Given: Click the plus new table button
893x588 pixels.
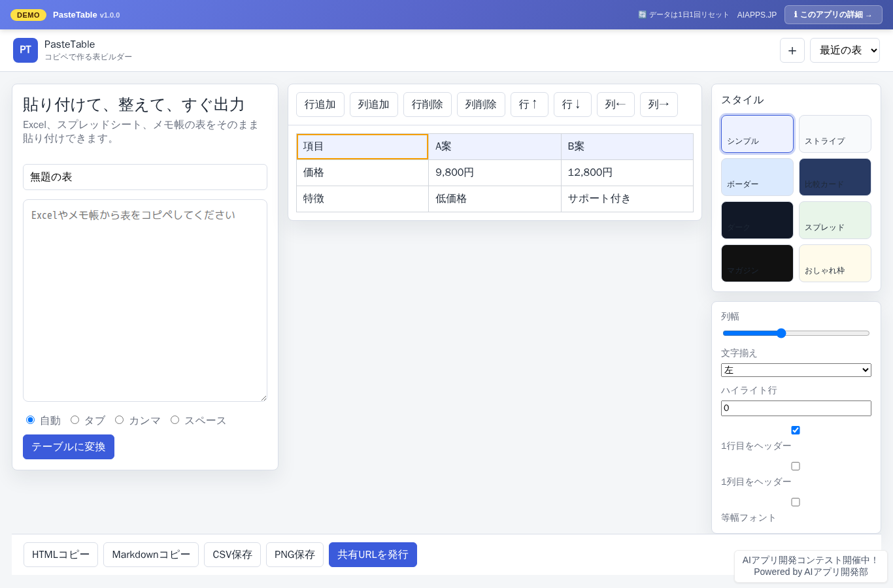Looking at the screenshot, I should click(x=792, y=50).
